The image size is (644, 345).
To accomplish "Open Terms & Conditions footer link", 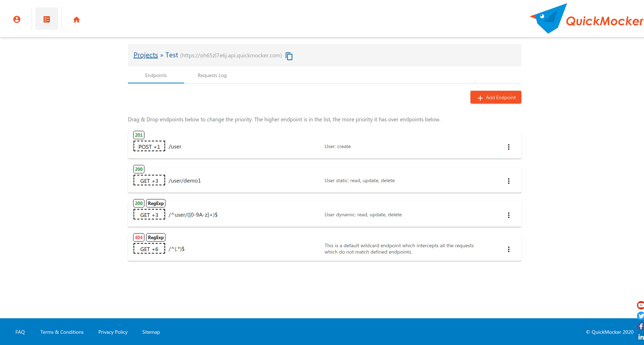I will coord(62,332).
